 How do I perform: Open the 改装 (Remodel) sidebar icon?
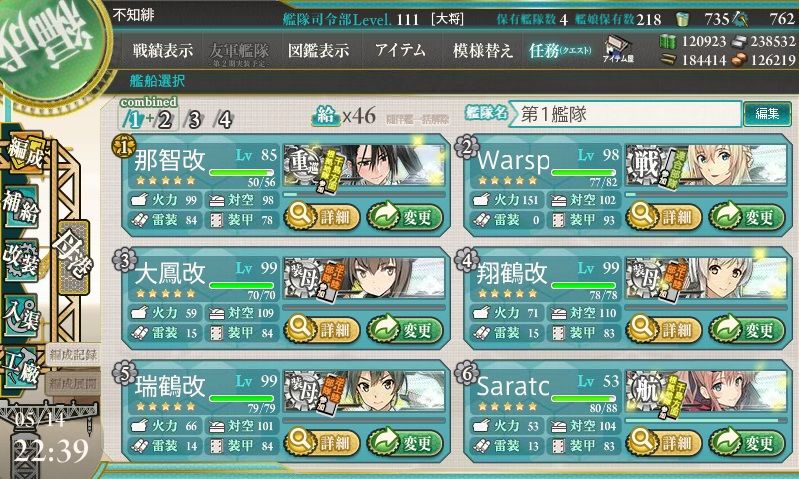pos(21,260)
